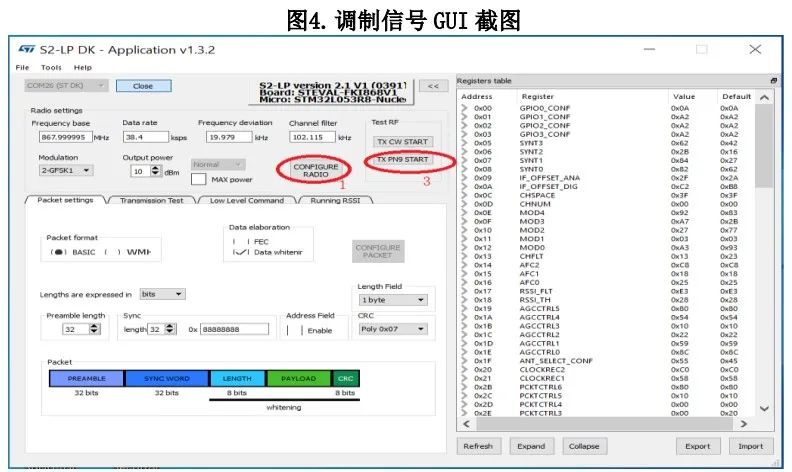This screenshot has height=472, width=792.
Task: Click the Preamble length stepper
Action: [94, 329]
